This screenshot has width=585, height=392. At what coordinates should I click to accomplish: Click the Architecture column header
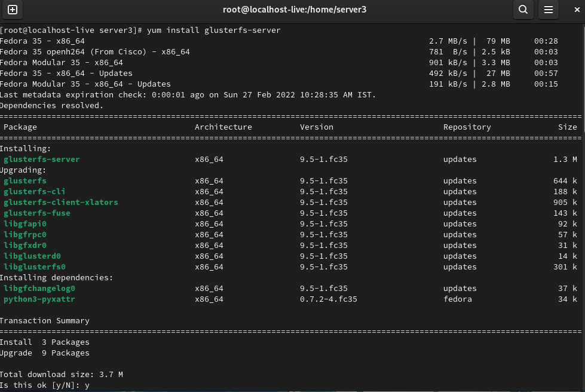[223, 127]
